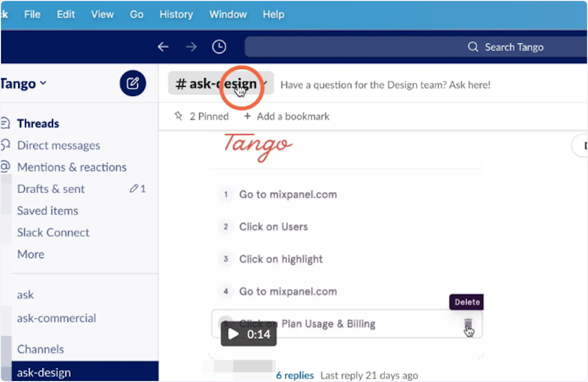The image size is (588, 382).
Task: Play the 0:14 video
Action: pos(248,334)
